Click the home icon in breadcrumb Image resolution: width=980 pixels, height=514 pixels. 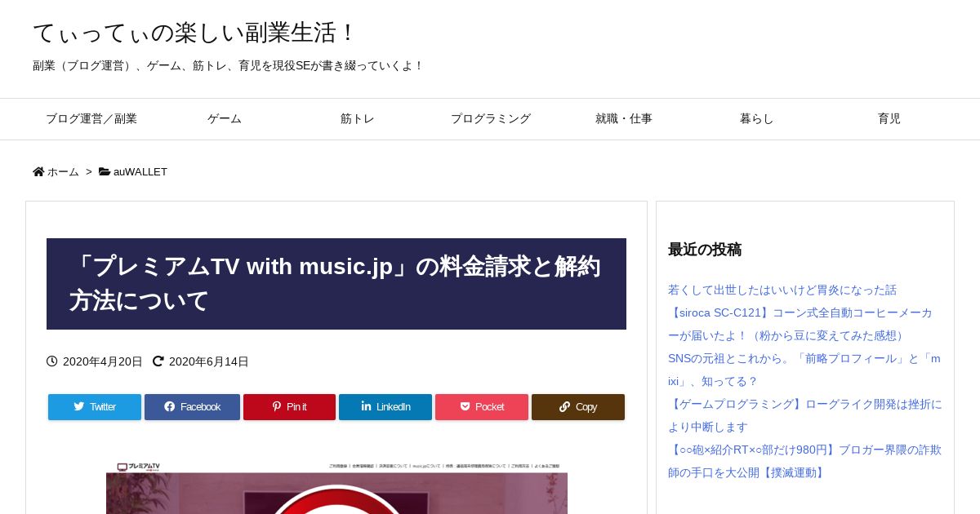pyautogui.click(x=38, y=171)
